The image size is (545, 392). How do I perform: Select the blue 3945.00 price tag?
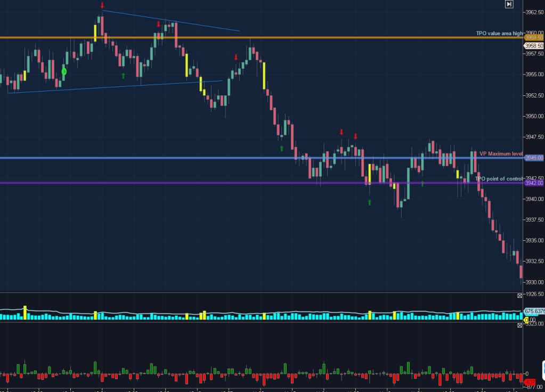[534, 158]
